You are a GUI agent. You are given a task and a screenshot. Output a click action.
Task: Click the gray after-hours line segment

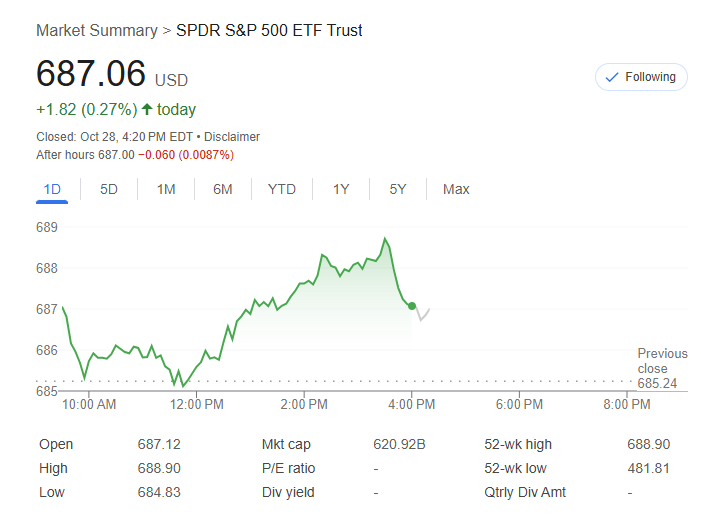click(422, 315)
